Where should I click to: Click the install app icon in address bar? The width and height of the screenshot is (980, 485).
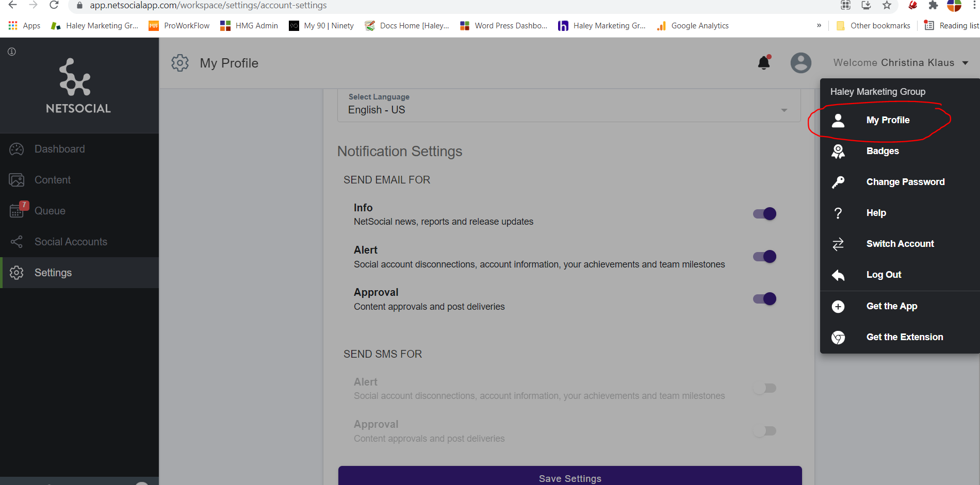pyautogui.click(x=866, y=5)
